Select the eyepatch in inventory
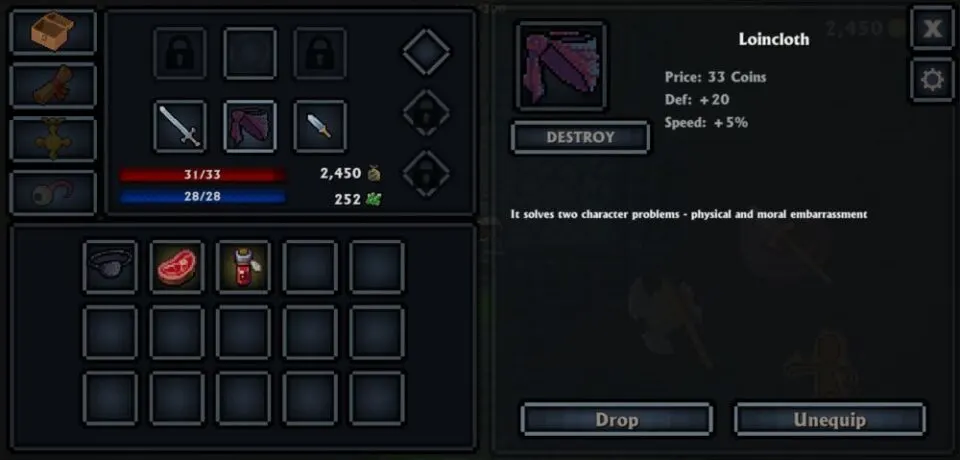Screen dimensions: 960x460 tap(110, 267)
